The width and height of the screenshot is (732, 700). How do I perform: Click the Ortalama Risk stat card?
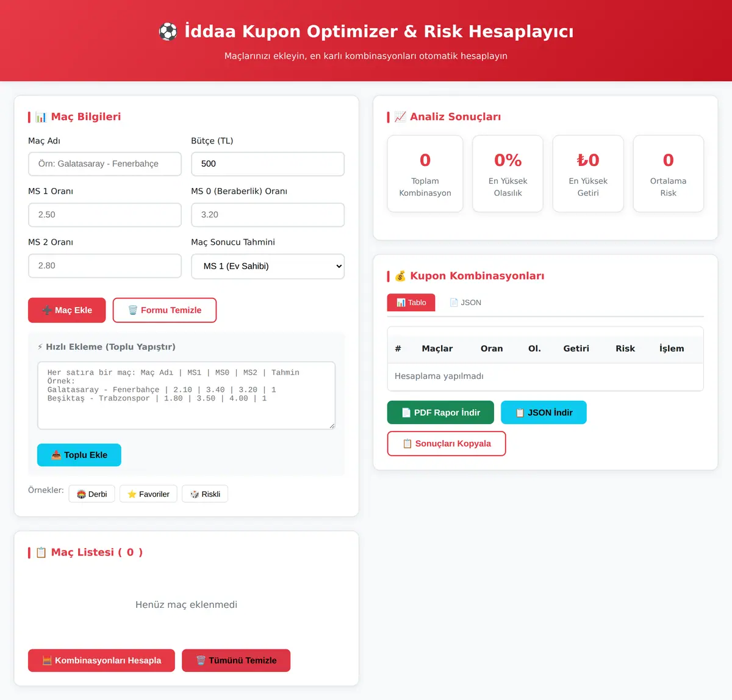(669, 174)
